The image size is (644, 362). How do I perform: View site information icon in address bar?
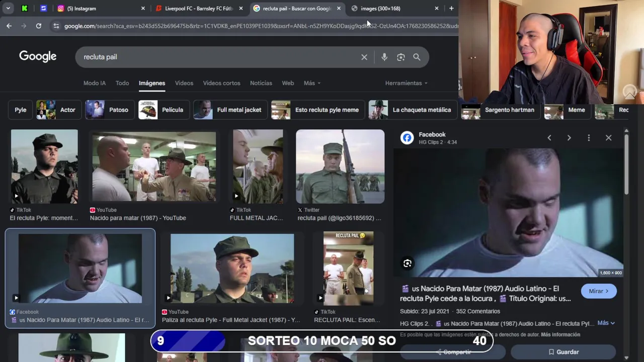coord(56,26)
